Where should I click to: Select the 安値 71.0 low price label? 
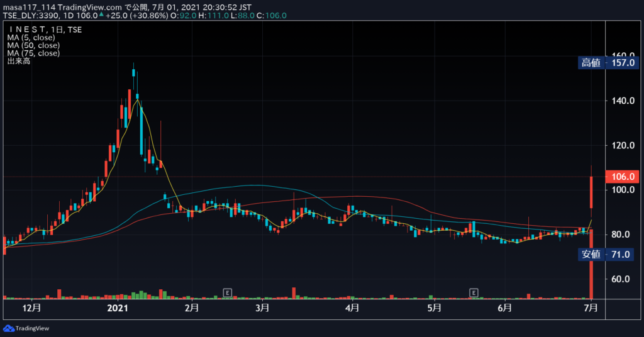(x=606, y=255)
